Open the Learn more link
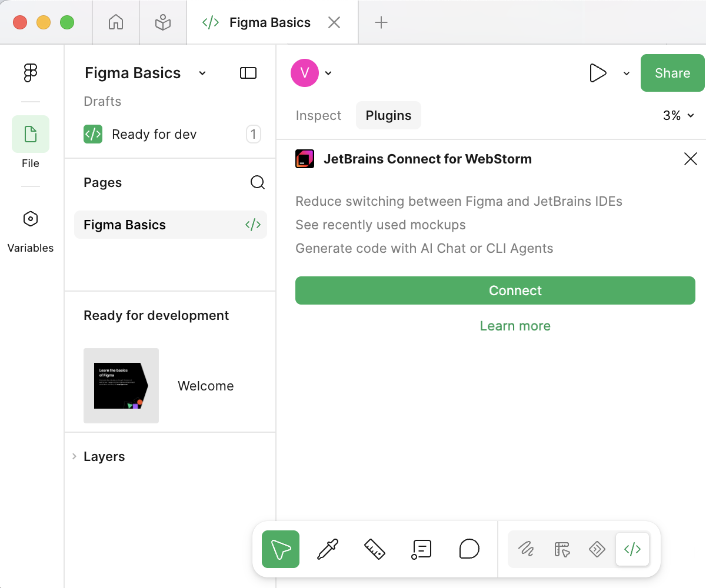Screen dimensions: 706x588 tap(515, 326)
